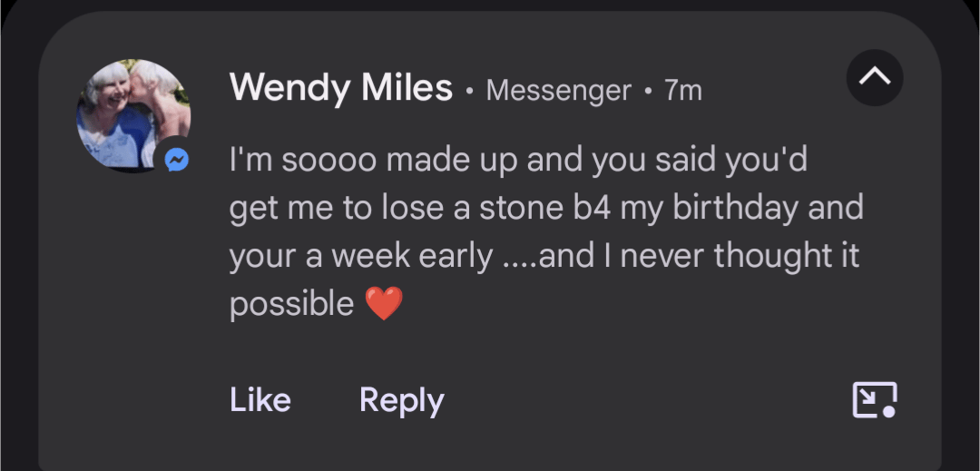Click the blue Messenger badge on avatar
980x471 pixels.
click(177, 161)
